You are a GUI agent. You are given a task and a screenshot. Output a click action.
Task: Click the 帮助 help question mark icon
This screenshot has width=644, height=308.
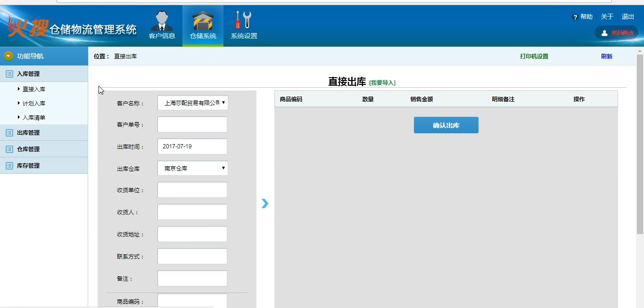[575, 17]
